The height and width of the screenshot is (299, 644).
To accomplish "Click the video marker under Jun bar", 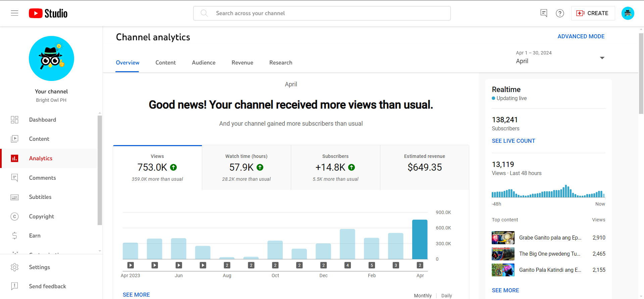I will [x=179, y=265].
